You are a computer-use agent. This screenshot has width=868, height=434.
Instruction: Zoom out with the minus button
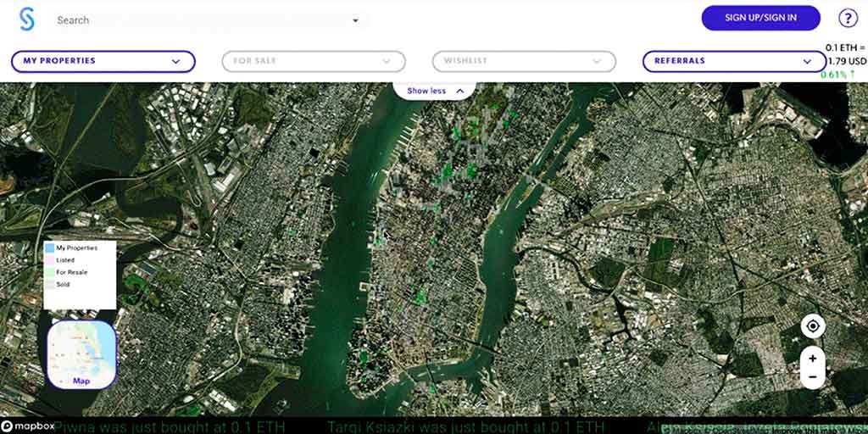coord(812,376)
